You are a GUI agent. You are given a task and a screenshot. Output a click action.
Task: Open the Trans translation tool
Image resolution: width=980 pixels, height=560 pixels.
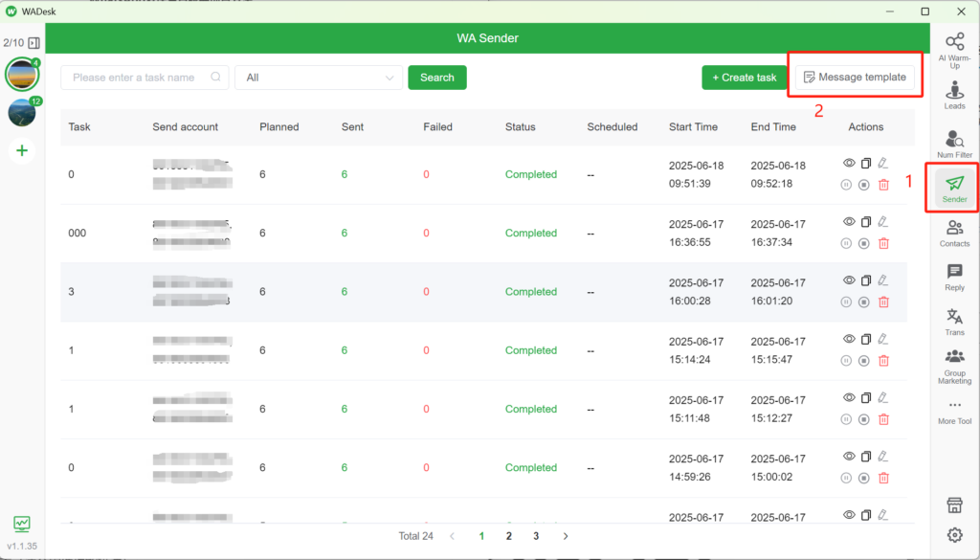954,322
